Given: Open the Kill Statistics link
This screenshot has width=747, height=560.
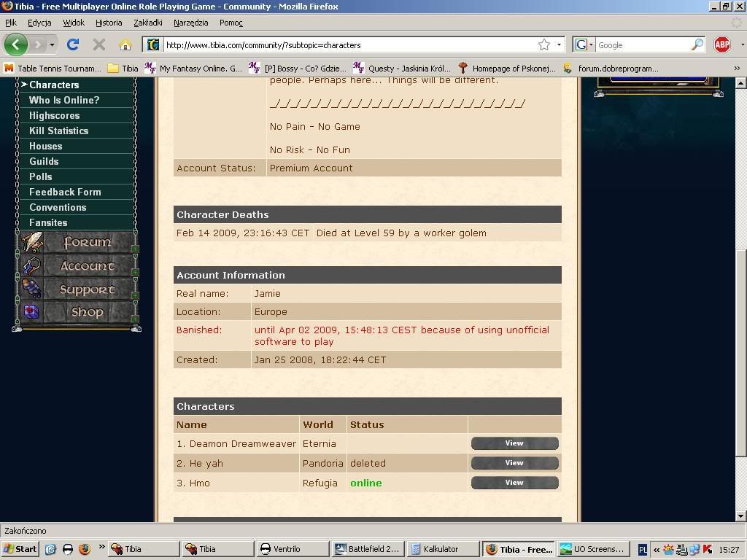Looking at the screenshot, I should pyautogui.click(x=59, y=131).
